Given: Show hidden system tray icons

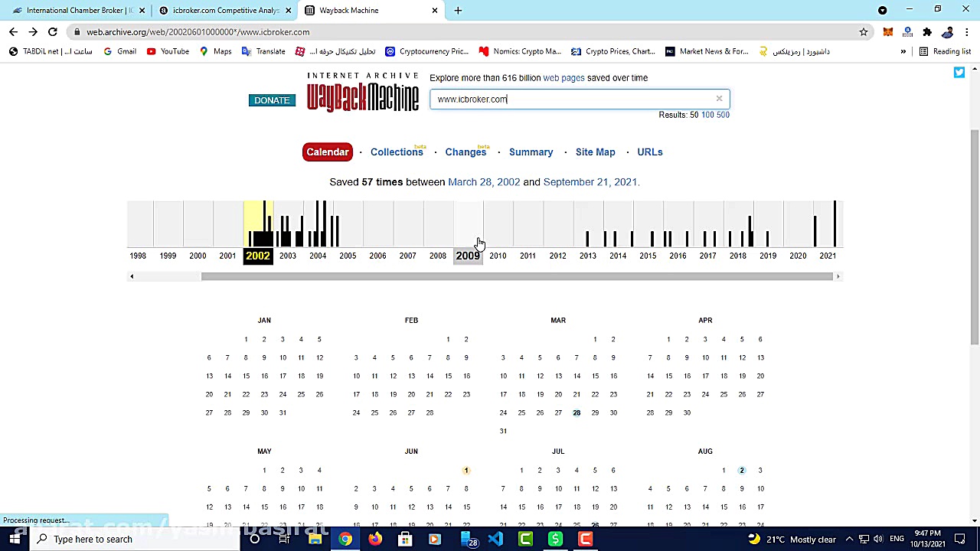Looking at the screenshot, I should coord(849,539).
